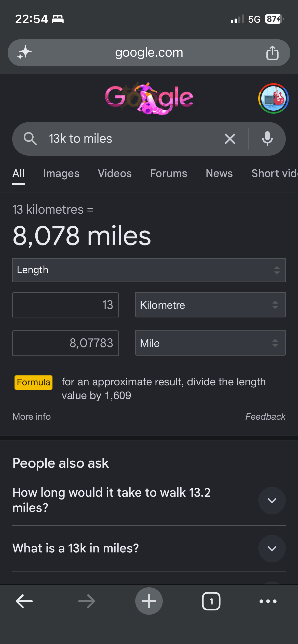The image size is (298, 644).
Task: Click the Feedback link
Action: 265,417
